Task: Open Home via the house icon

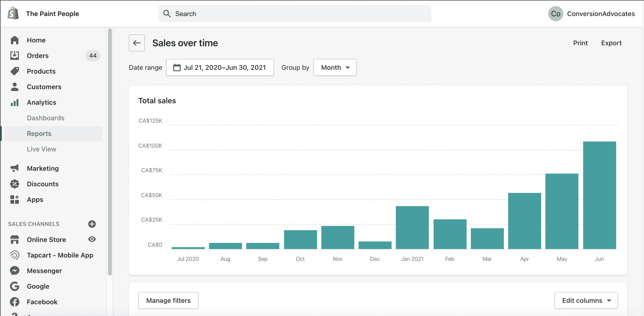Action: pos(14,40)
